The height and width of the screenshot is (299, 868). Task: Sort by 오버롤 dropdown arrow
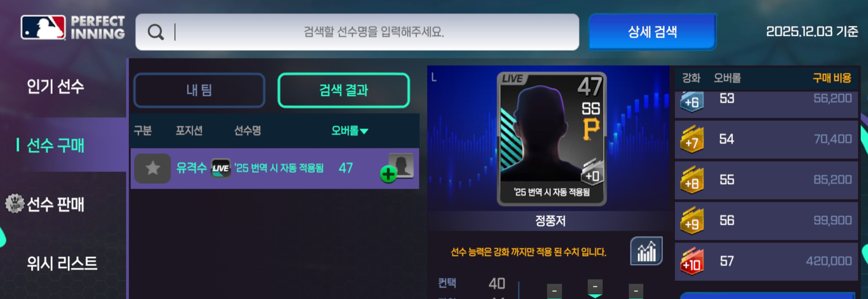[x=364, y=131]
